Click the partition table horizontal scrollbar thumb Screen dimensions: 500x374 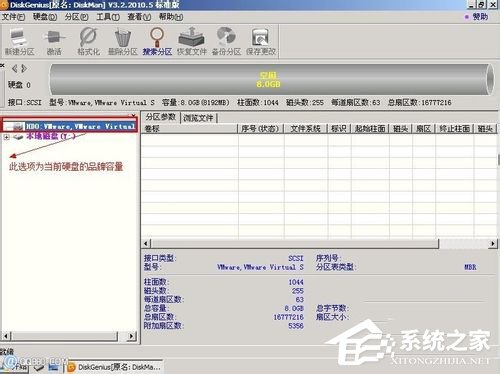pos(295,244)
